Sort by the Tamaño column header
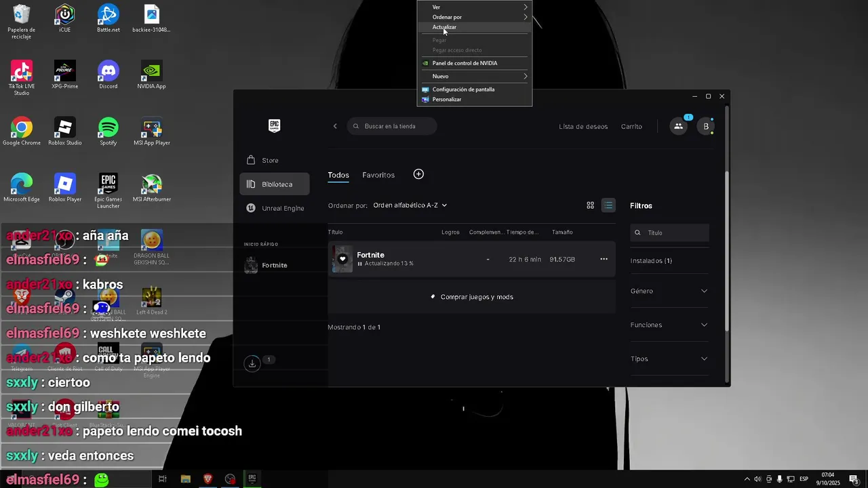This screenshot has height=488, width=868. pos(562,232)
